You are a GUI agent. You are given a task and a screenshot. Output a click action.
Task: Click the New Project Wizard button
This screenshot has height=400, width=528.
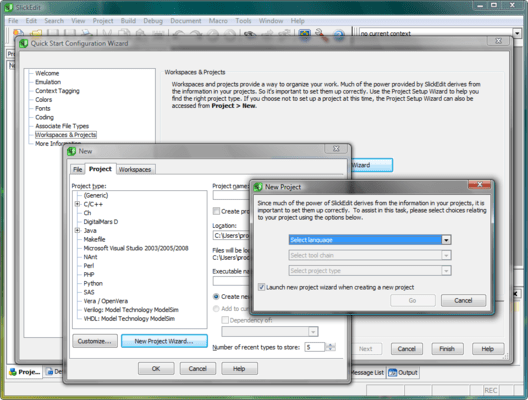pos(164,341)
